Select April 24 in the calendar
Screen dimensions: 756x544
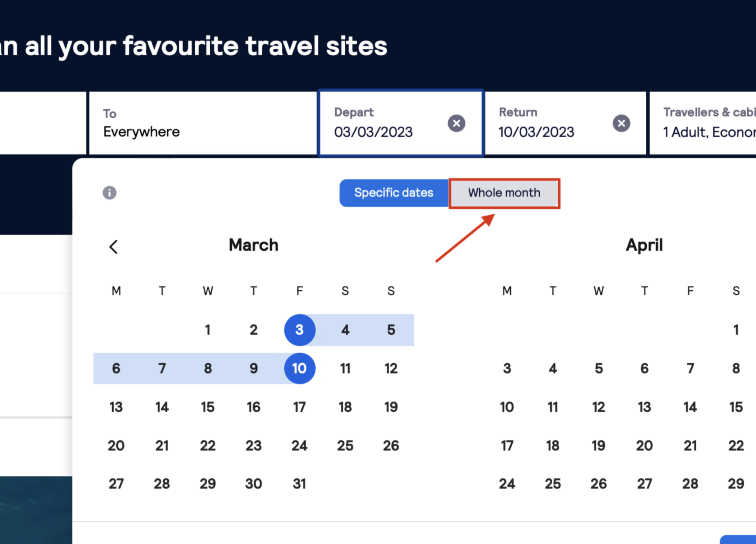(x=507, y=484)
